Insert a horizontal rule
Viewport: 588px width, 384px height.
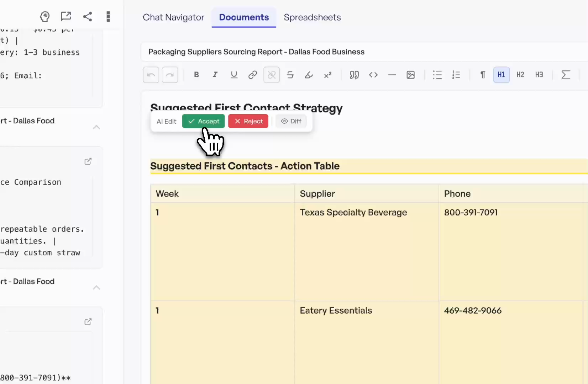392,75
